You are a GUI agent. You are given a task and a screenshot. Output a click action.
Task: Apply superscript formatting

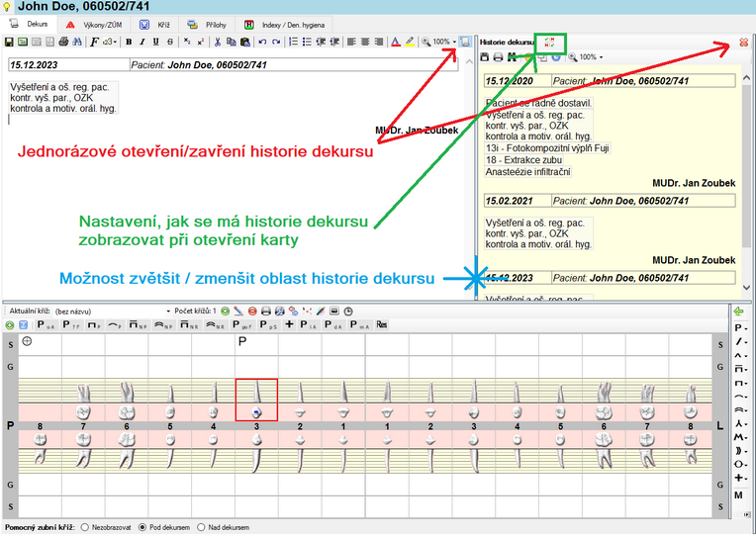pyautogui.click(x=201, y=42)
